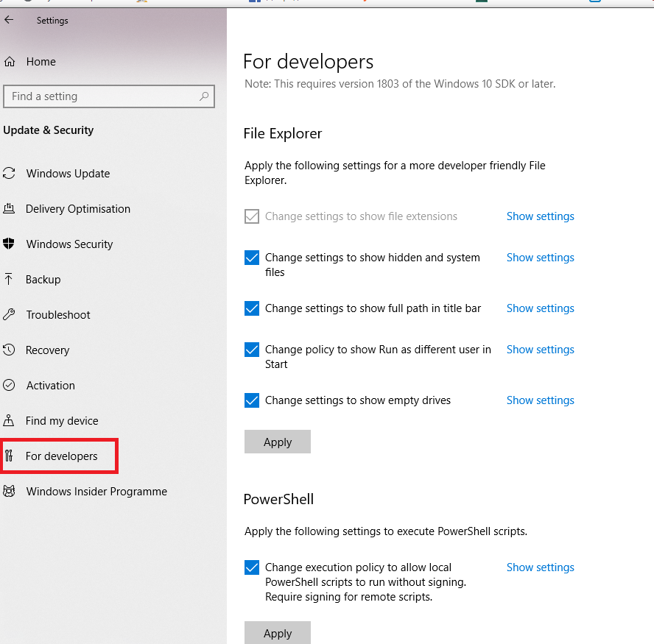Viewport: 654px width, 644px height.
Task: Click the Recovery history icon
Action: tap(9, 350)
